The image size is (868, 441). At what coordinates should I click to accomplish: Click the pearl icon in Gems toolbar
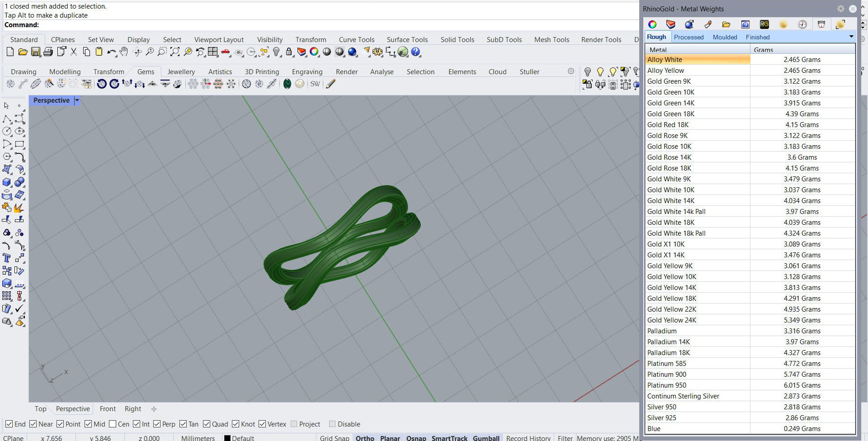click(x=300, y=84)
